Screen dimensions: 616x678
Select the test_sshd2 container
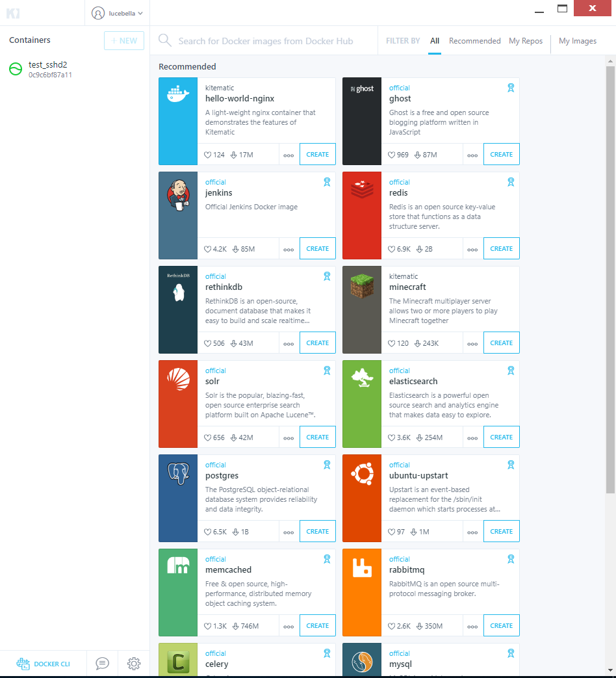(x=74, y=69)
